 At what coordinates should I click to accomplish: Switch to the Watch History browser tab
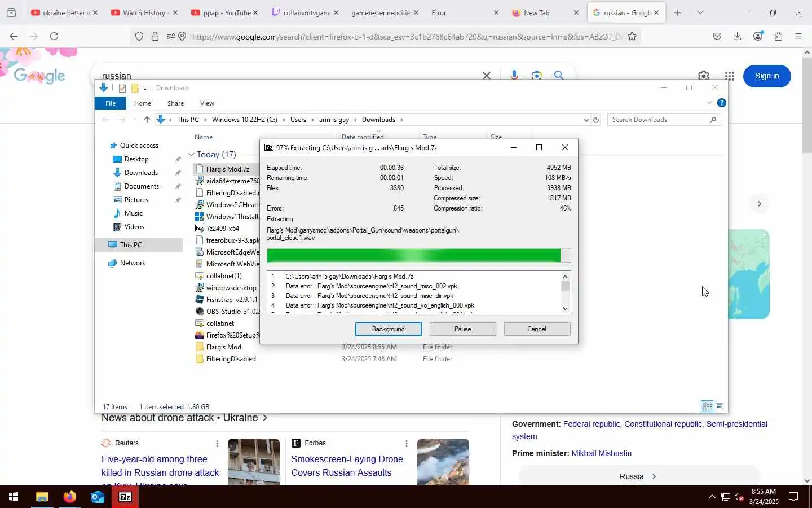[144, 12]
